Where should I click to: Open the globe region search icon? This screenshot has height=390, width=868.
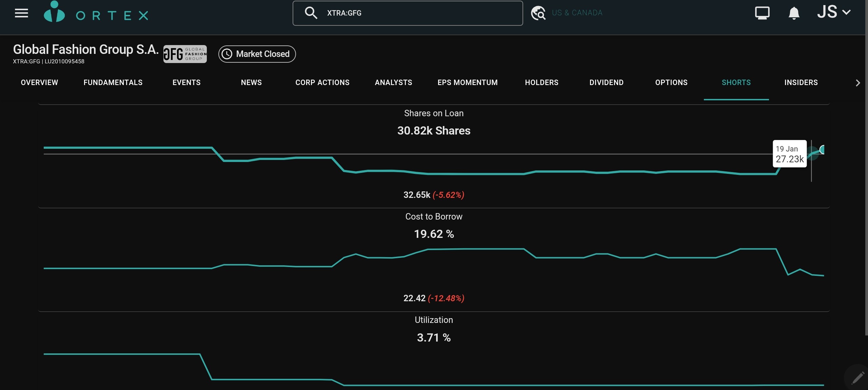point(538,13)
